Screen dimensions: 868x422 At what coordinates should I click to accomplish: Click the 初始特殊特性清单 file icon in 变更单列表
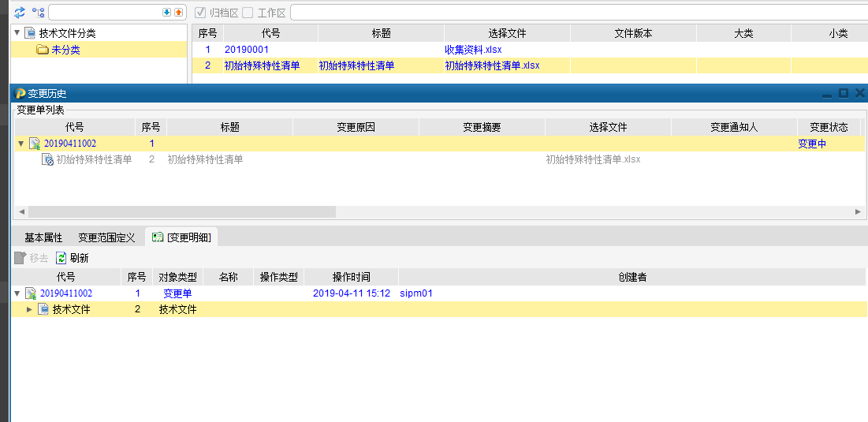pyautogui.click(x=48, y=160)
